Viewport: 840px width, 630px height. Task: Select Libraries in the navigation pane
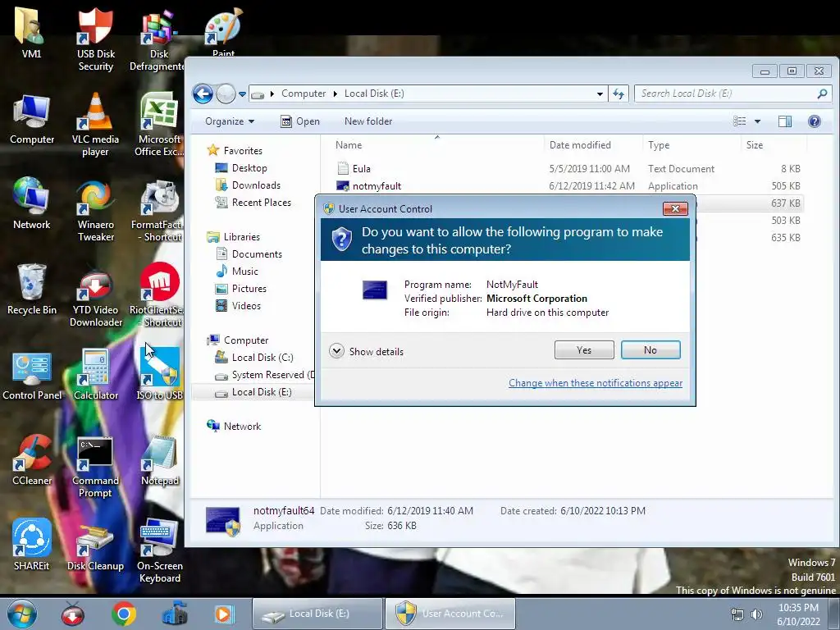click(x=234, y=236)
